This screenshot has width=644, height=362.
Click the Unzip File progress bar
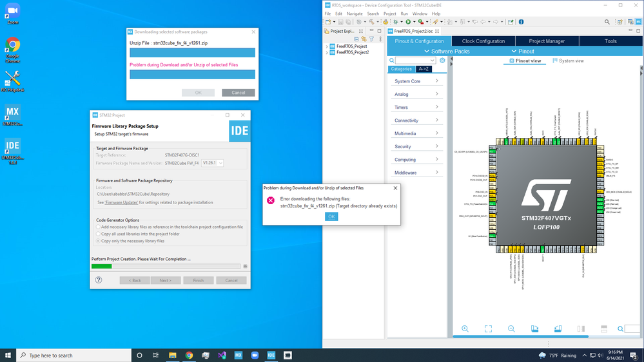click(192, 53)
